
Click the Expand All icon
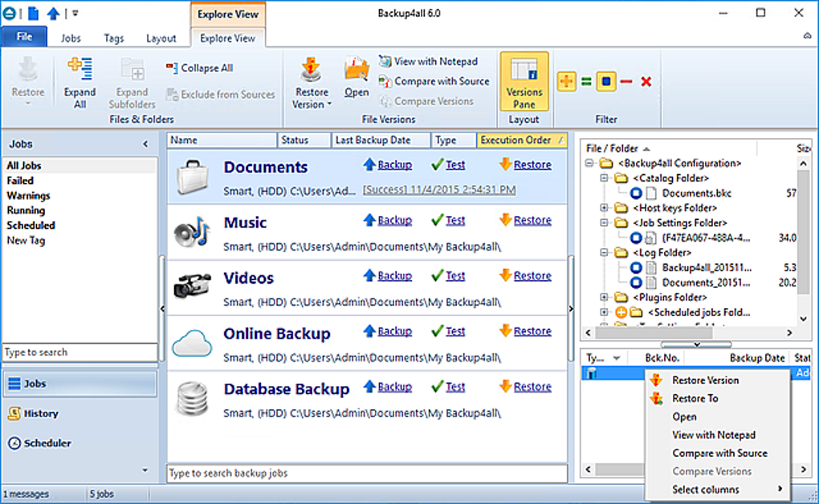pyautogui.click(x=80, y=70)
